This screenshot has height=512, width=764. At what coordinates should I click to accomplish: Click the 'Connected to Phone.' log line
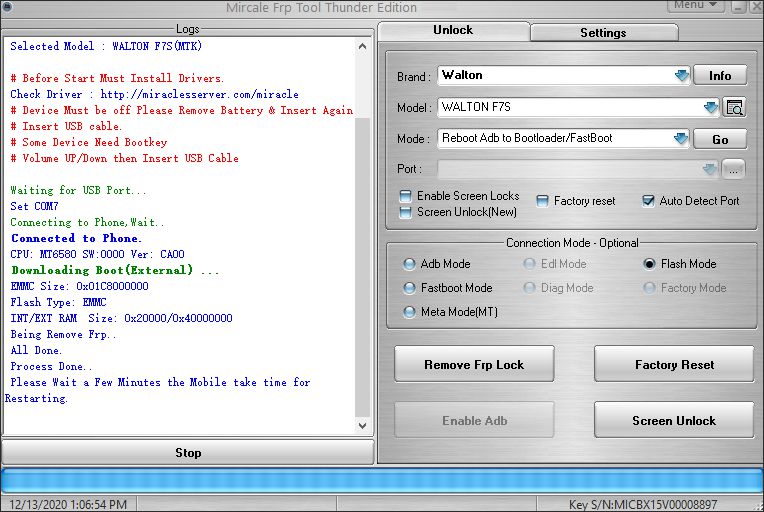(76, 238)
